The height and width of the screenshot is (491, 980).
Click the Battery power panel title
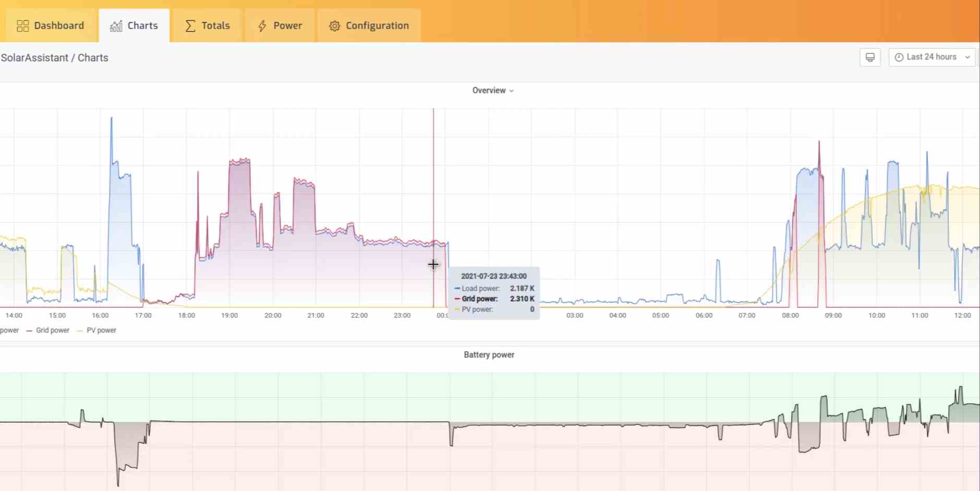pos(489,355)
